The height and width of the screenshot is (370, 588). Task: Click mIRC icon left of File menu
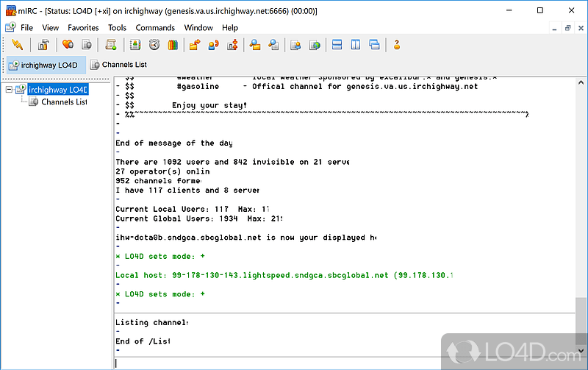pos(10,27)
